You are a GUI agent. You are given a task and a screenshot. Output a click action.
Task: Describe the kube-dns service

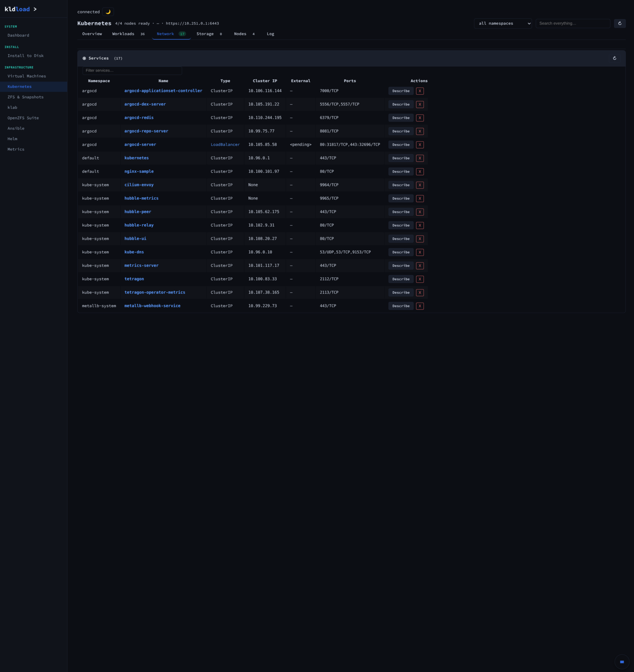click(401, 252)
